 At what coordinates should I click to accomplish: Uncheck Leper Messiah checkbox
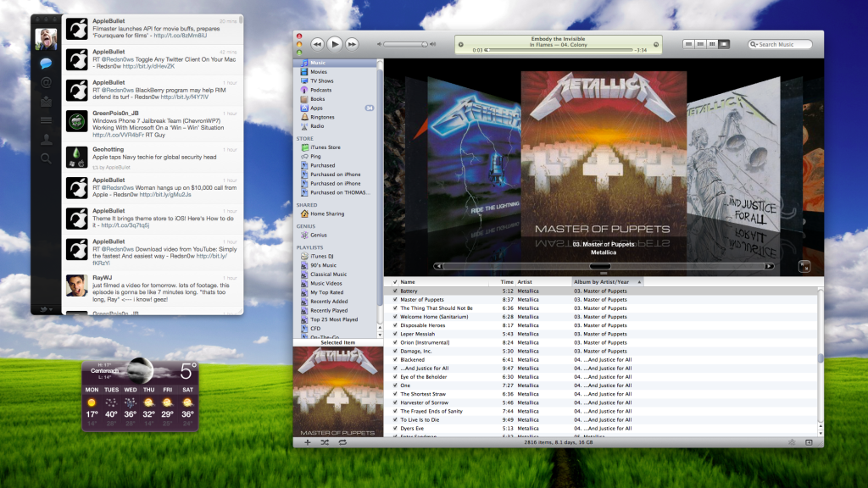click(395, 334)
